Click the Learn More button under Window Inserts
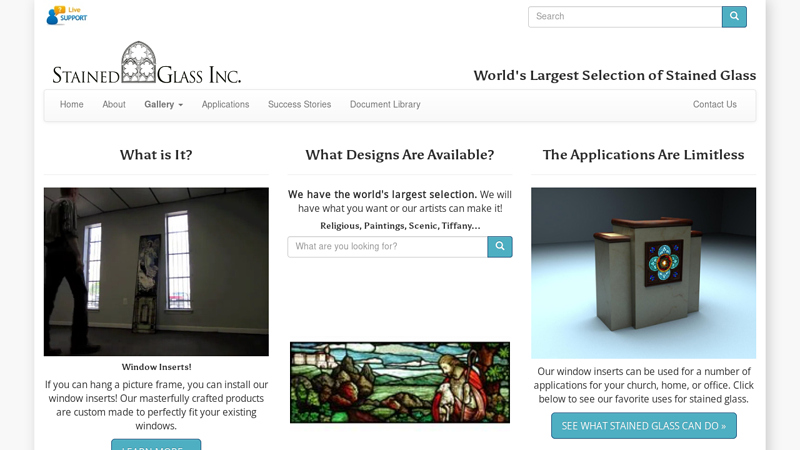Screen dimensions: 800x450 (156, 444)
